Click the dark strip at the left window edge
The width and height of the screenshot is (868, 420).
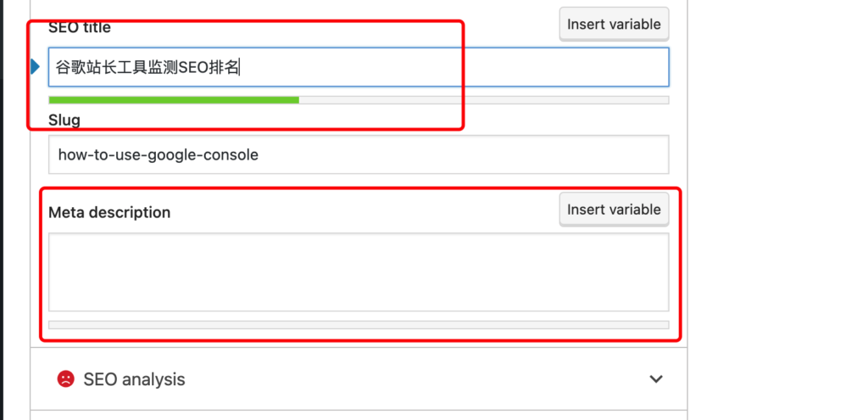[x=2, y=210]
